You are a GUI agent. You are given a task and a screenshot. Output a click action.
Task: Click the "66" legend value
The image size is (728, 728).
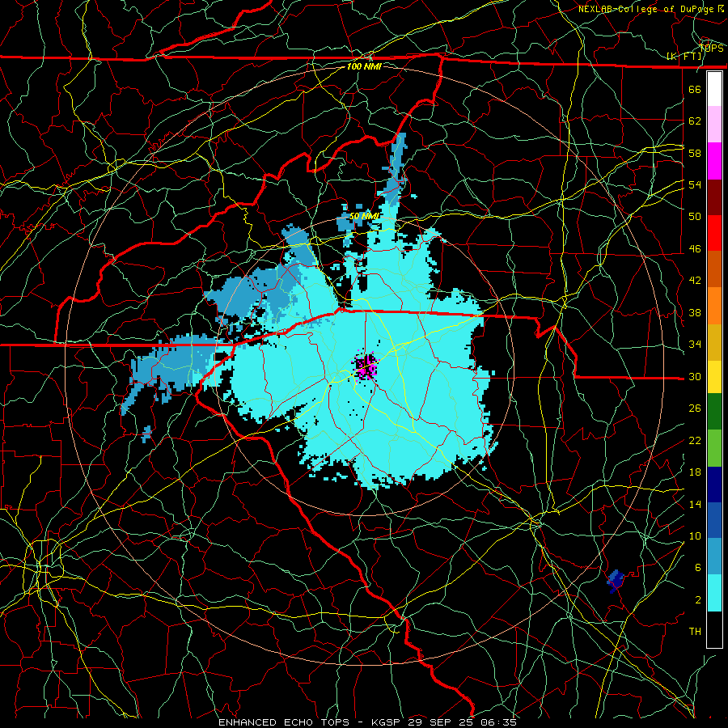pos(695,89)
